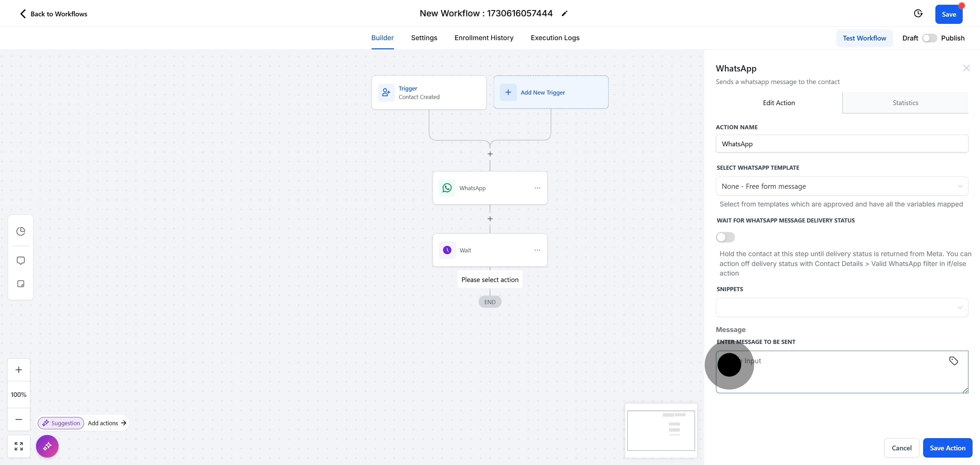Viewport: 980px width, 465px height.
Task: Click the Contact Created trigger icon
Action: [x=386, y=93]
